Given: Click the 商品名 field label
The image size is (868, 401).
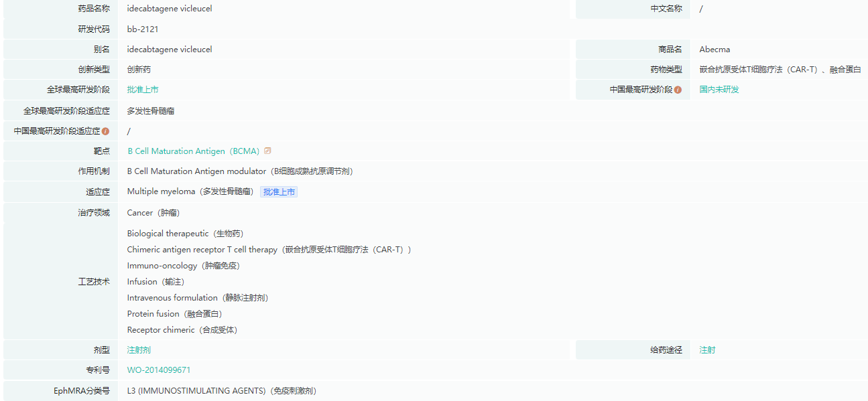Looking at the screenshot, I should coord(670,50).
